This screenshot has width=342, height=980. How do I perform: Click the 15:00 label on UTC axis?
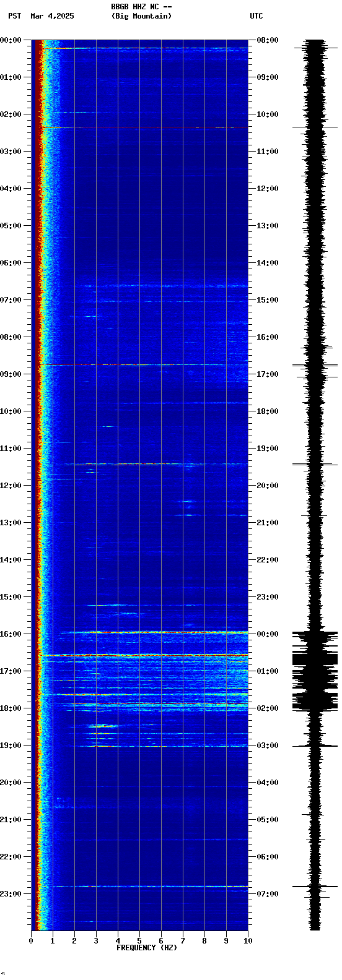point(268,300)
